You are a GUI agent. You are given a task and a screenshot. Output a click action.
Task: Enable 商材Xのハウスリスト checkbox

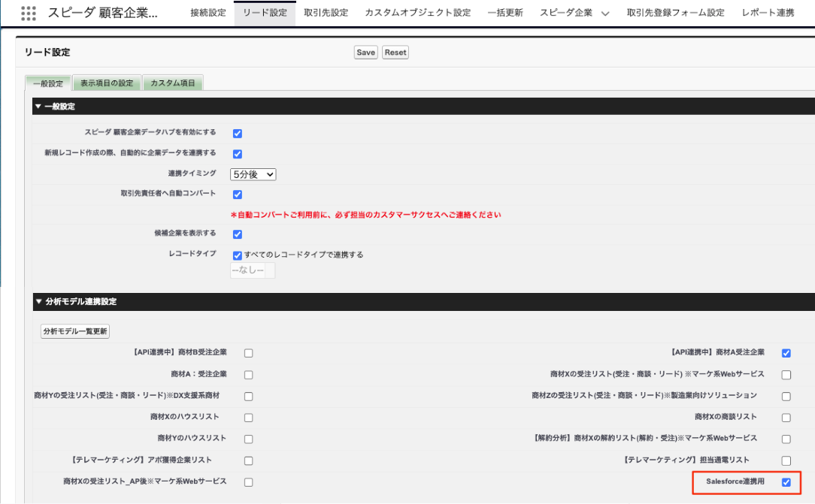pos(248,417)
